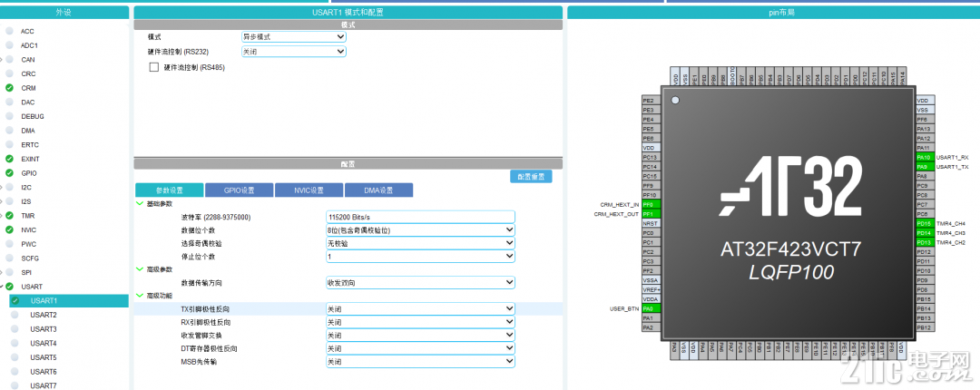This screenshot has height=390, width=980.
Task: Select the I2C peripheral entry
Action: tap(25, 188)
